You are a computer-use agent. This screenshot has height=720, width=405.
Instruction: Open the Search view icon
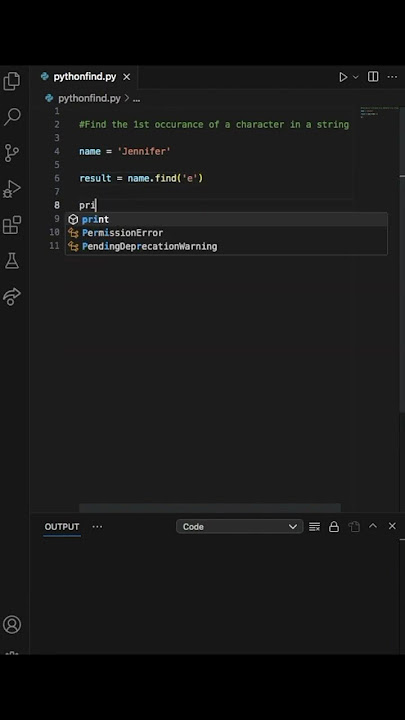pos(12,117)
